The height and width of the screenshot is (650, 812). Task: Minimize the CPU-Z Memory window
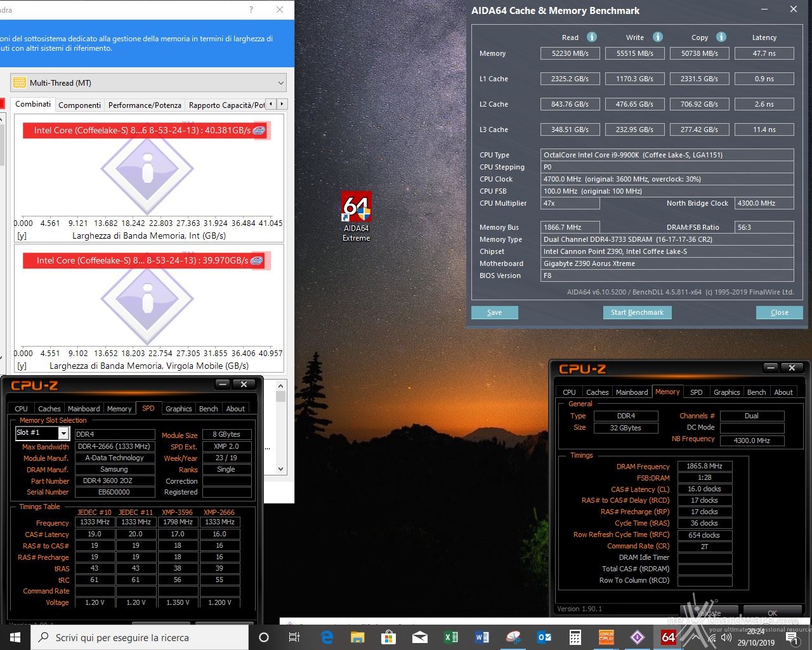pyautogui.click(x=771, y=368)
